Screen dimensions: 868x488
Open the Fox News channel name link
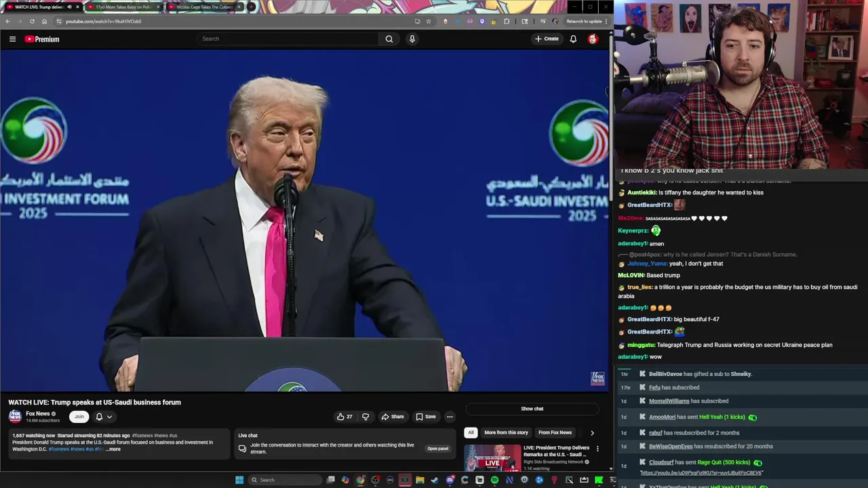coord(38,413)
